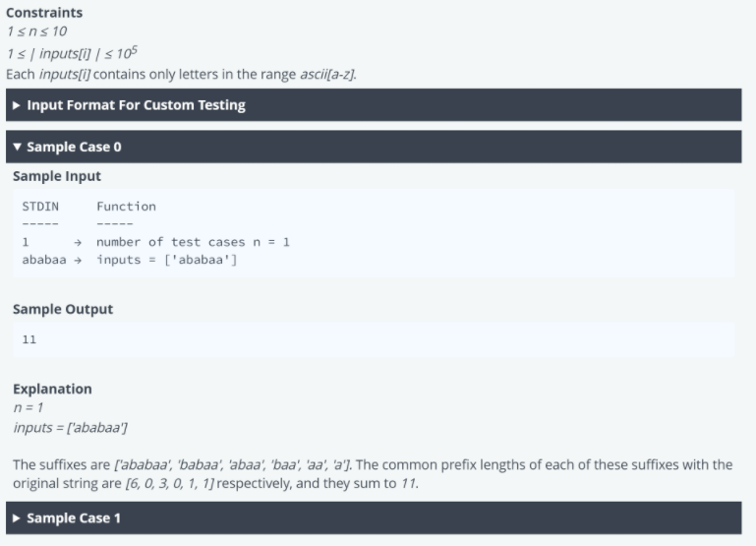The height and width of the screenshot is (546, 756).
Task: Click the Function column header in the sample
Action: click(x=126, y=207)
